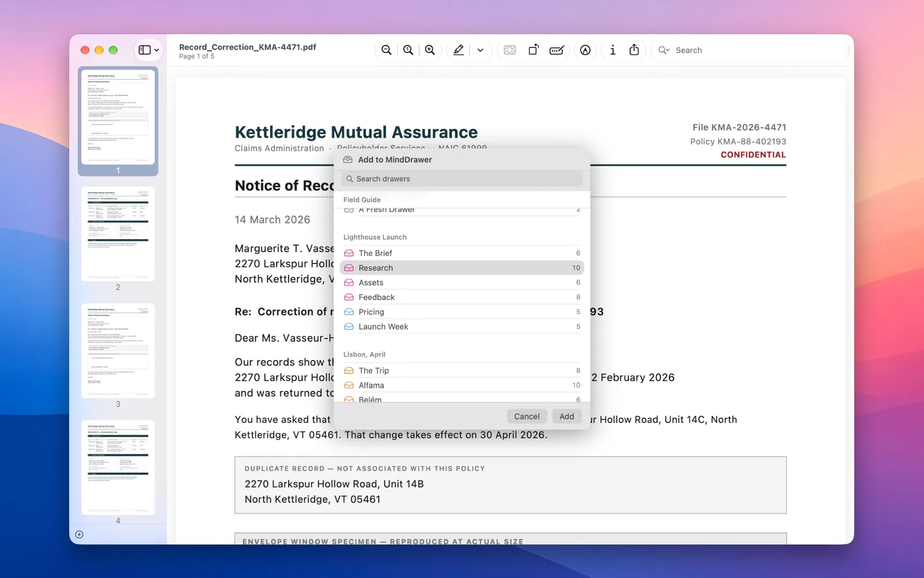Click the Alfama drawer tray icon

pyautogui.click(x=349, y=386)
